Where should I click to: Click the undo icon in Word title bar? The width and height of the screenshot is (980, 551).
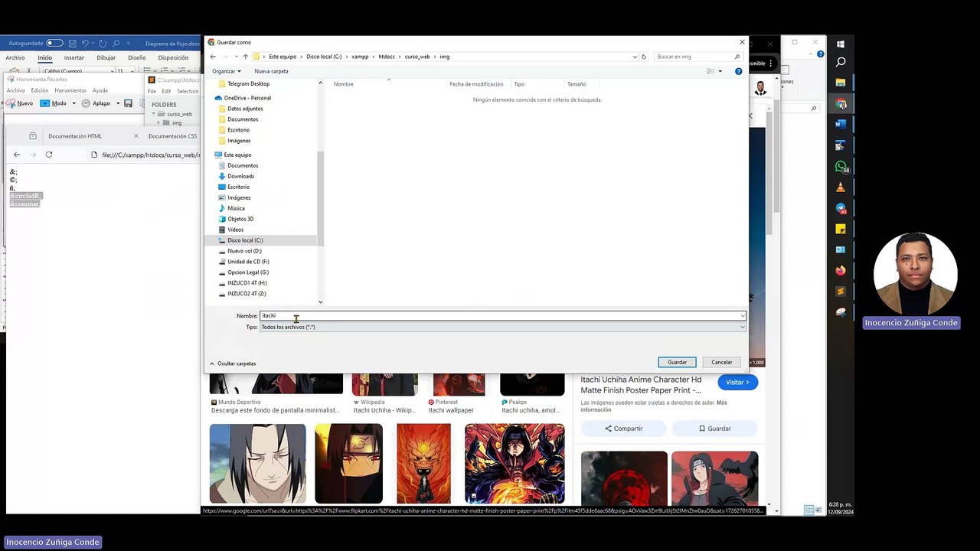tap(85, 44)
